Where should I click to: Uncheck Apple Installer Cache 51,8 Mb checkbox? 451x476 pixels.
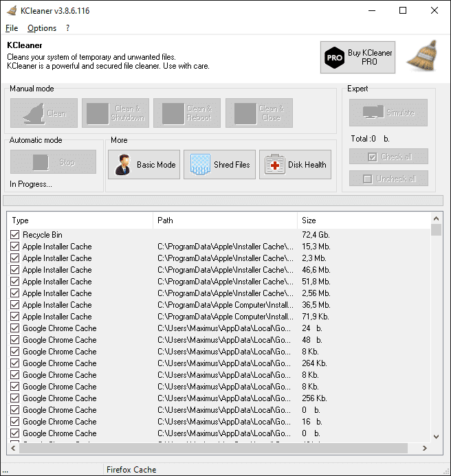[x=14, y=282]
